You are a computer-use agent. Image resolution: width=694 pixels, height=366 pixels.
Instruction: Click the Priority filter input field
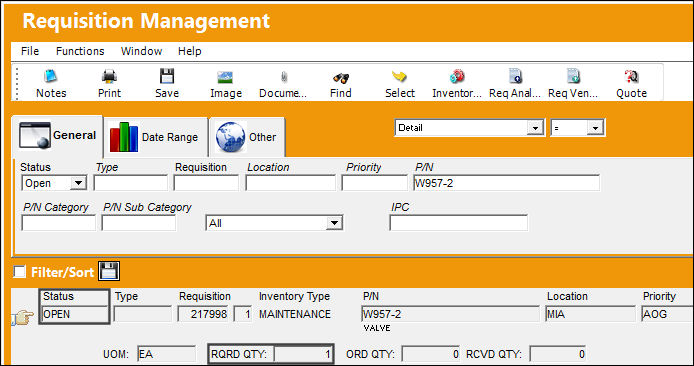(374, 183)
